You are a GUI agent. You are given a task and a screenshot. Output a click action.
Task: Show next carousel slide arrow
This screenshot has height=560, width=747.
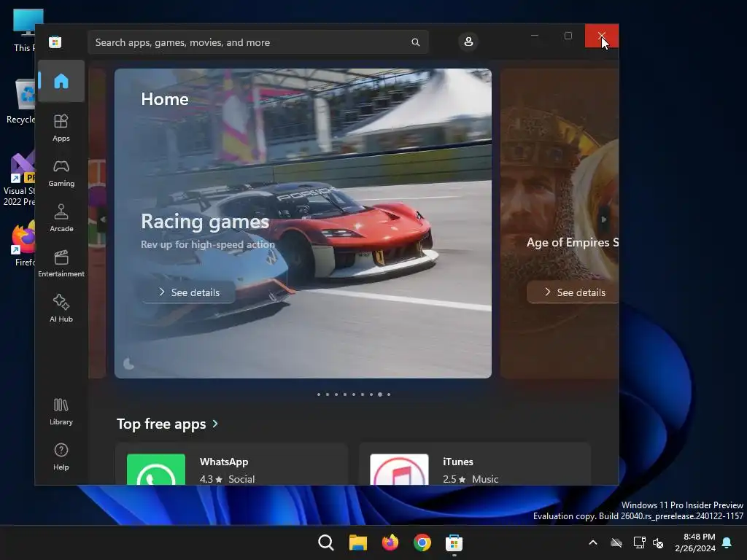603,219
